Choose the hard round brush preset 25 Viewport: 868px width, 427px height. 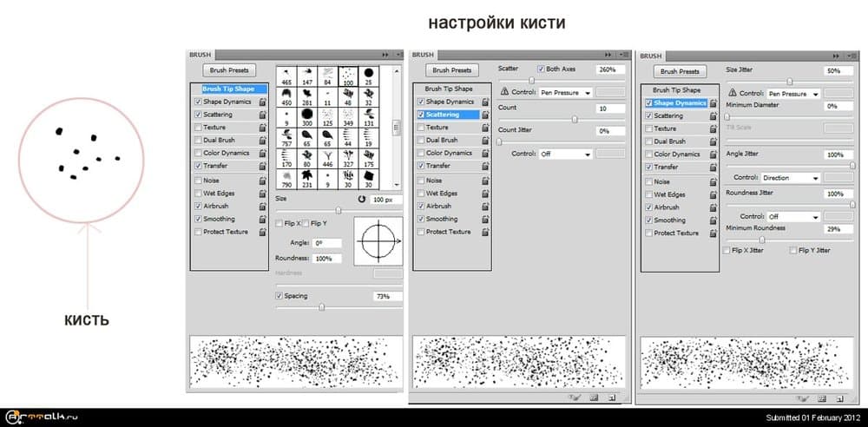(368, 76)
